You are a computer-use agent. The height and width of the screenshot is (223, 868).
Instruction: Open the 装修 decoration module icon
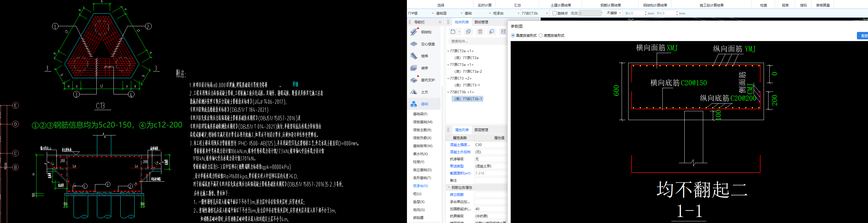(414, 68)
